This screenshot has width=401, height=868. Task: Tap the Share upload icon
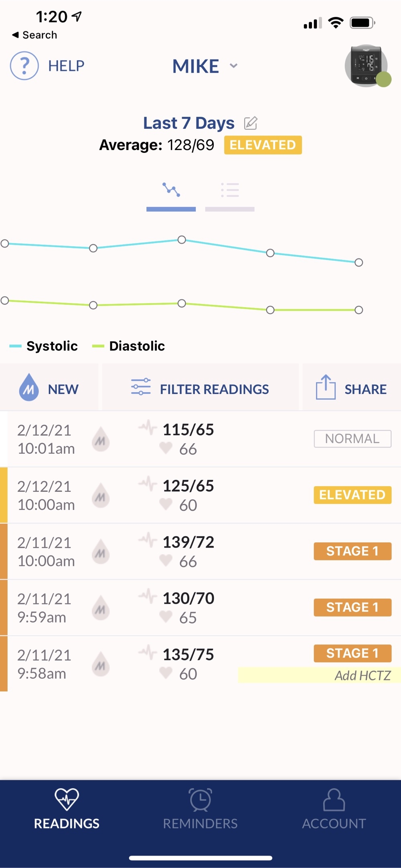[326, 387]
